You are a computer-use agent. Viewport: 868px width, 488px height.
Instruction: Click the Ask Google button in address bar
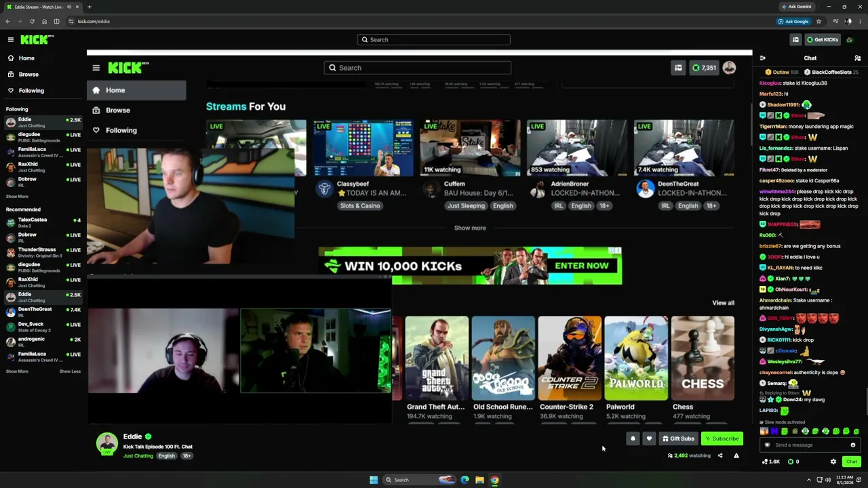click(793, 21)
